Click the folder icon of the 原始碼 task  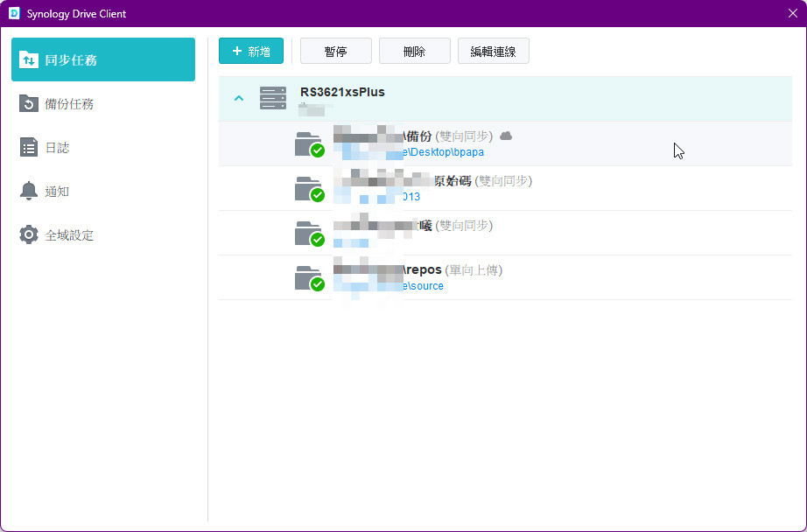click(309, 189)
